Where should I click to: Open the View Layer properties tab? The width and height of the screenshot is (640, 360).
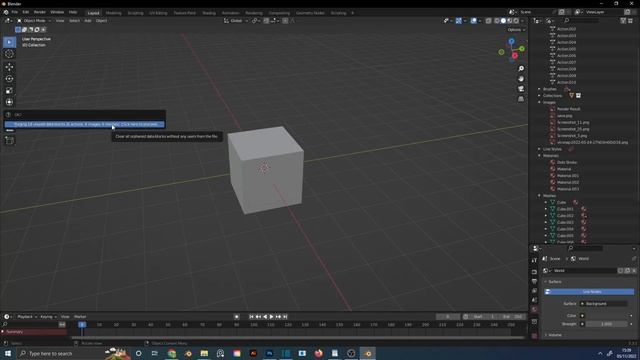coord(534,291)
